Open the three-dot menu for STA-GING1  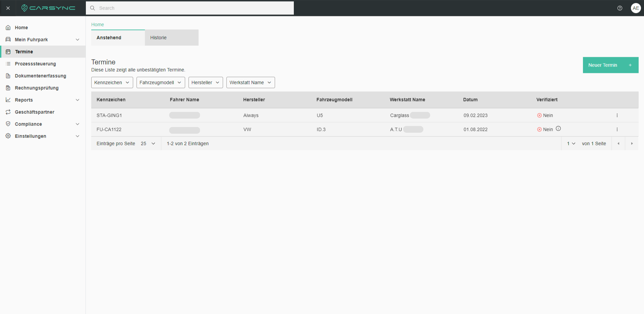point(617,115)
